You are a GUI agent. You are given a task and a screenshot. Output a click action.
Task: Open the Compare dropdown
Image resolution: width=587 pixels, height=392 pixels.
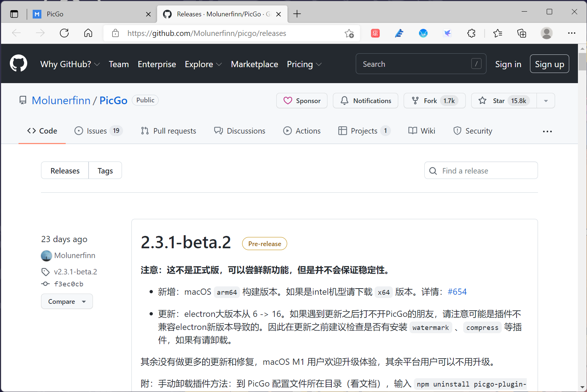(67, 301)
